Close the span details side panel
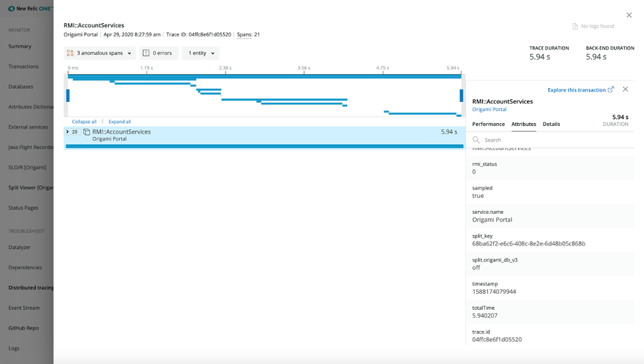The image size is (644, 364). [625, 89]
